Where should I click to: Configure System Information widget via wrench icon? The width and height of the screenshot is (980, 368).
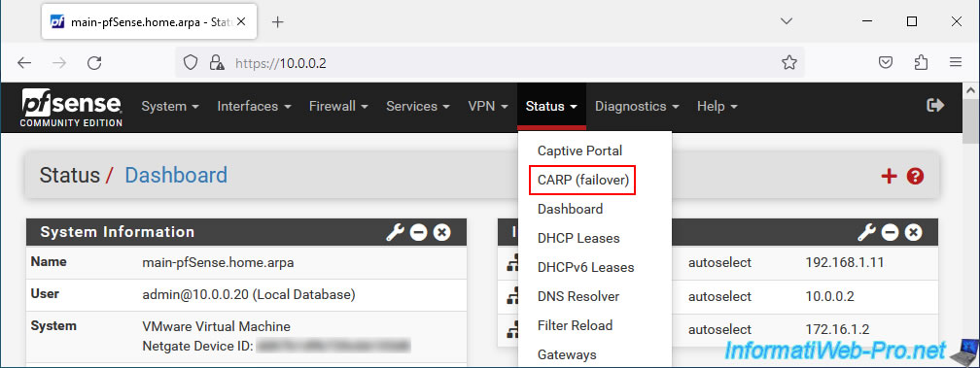395,233
